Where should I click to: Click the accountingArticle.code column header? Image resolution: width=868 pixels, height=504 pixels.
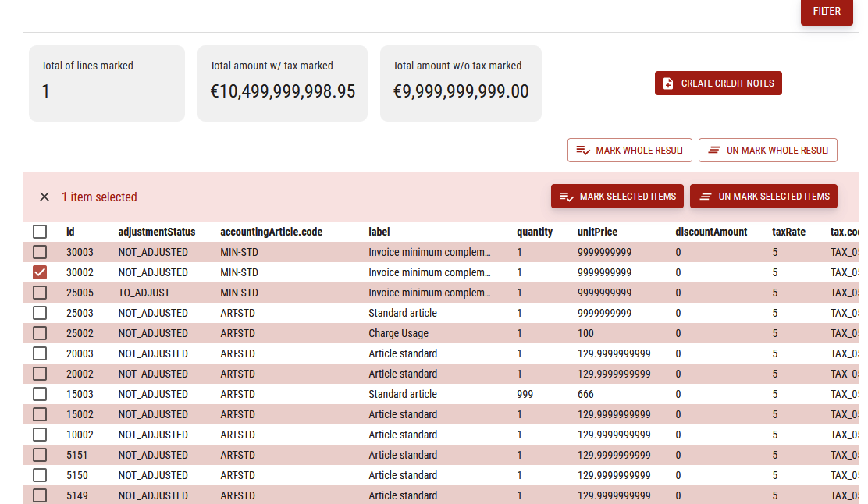tap(271, 232)
